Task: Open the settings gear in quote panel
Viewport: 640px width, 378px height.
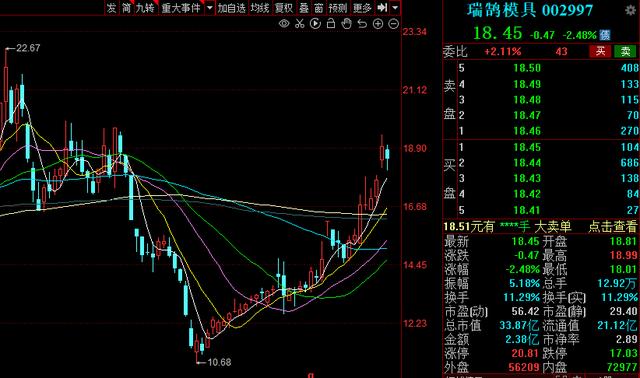Action: pyautogui.click(x=631, y=10)
